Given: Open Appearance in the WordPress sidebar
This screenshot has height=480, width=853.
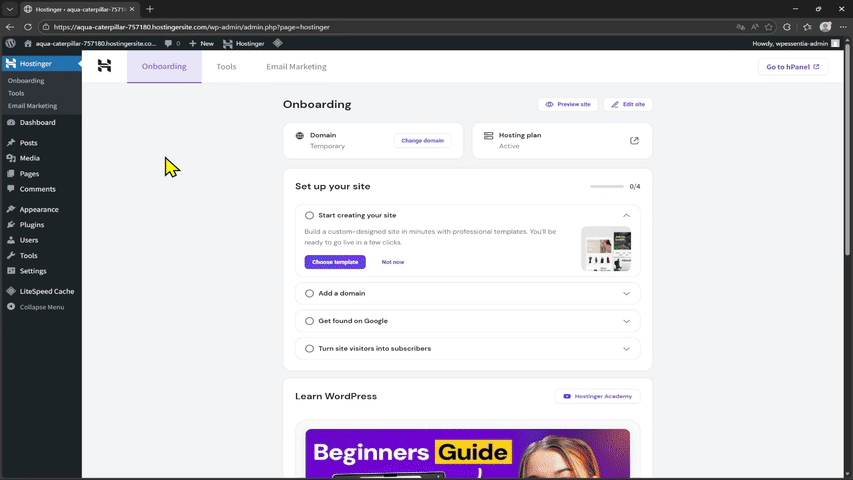Looking at the screenshot, I should tap(38, 209).
